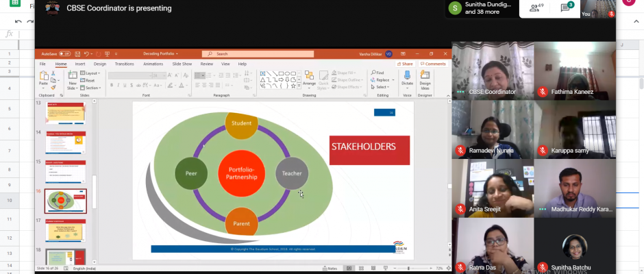Click the Undo arrow icon

86,54
